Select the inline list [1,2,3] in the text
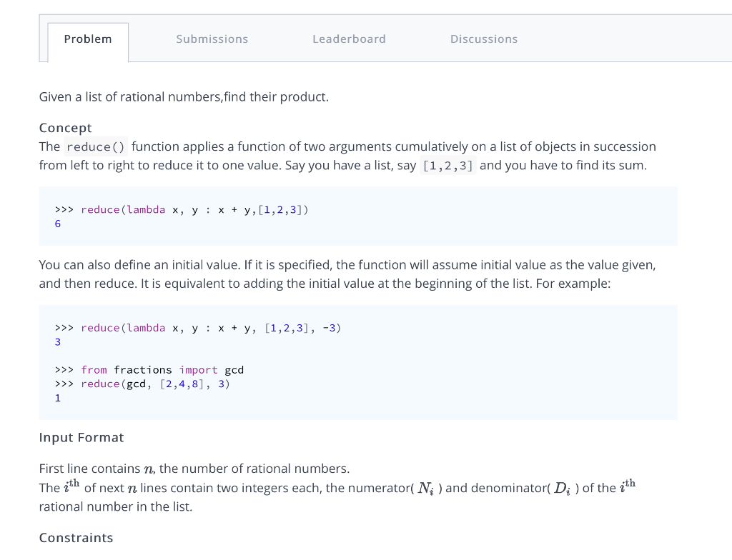This screenshot has width=732, height=560. pos(448,165)
